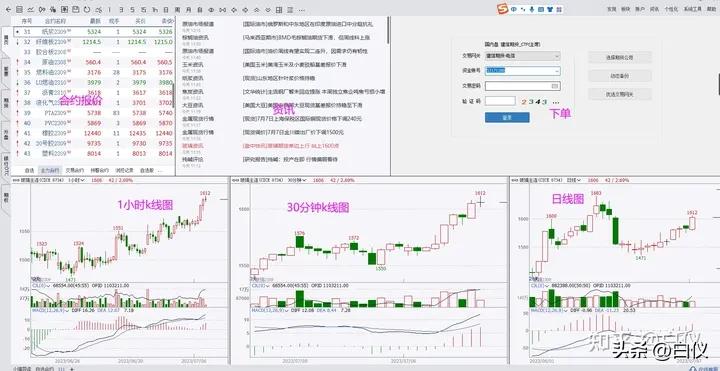Open the toolbar overflow ellipsis
The image size is (720, 371).
pos(302,10)
